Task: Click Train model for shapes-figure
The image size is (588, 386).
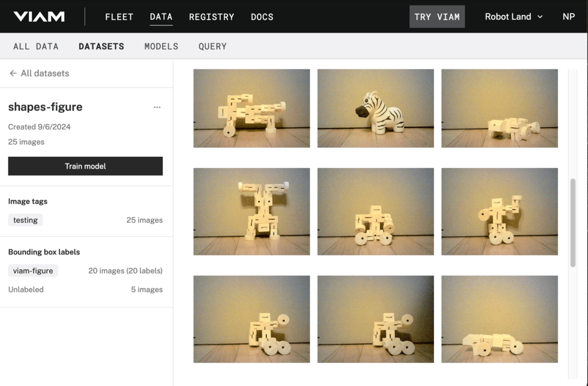Action: 85,166
